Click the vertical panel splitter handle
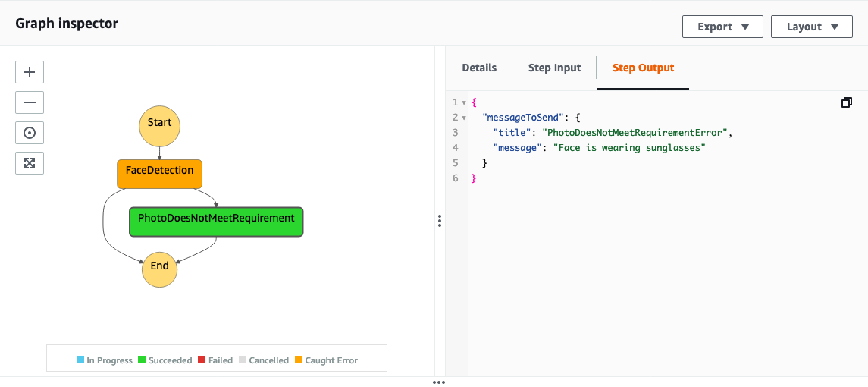 tap(440, 221)
